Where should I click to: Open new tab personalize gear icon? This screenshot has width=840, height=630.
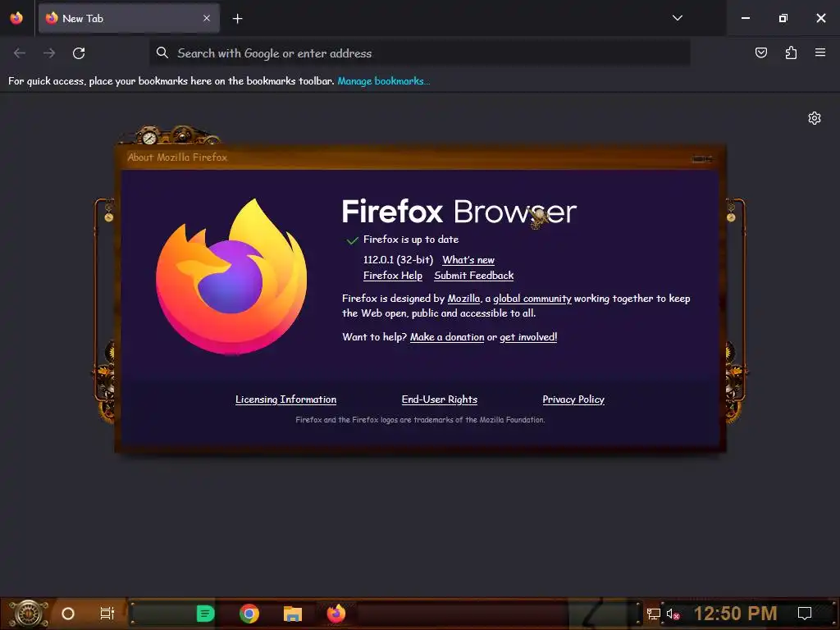tap(815, 118)
